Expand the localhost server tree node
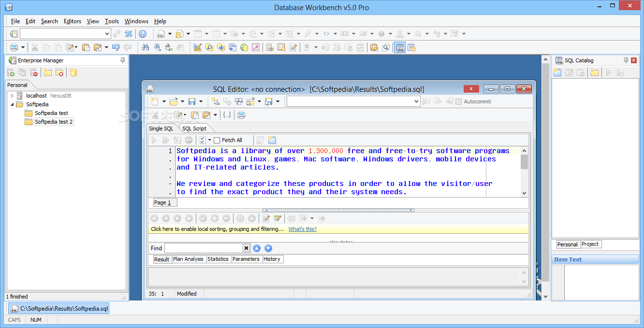 pos(13,96)
